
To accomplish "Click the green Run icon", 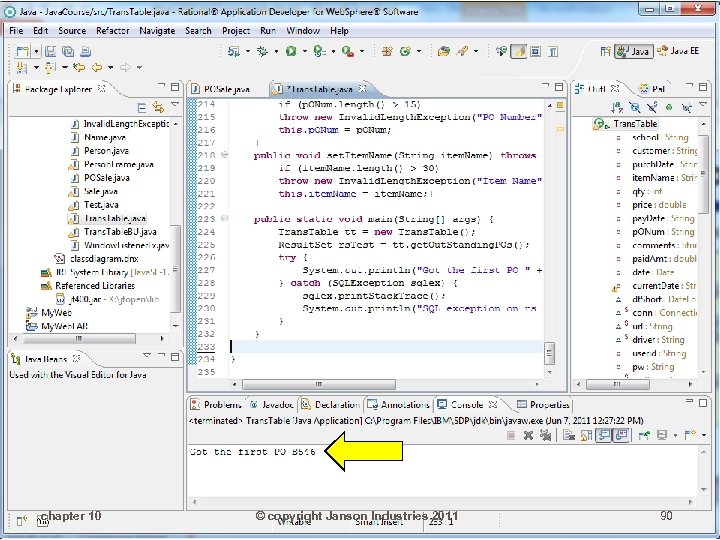I will coord(291,51).
